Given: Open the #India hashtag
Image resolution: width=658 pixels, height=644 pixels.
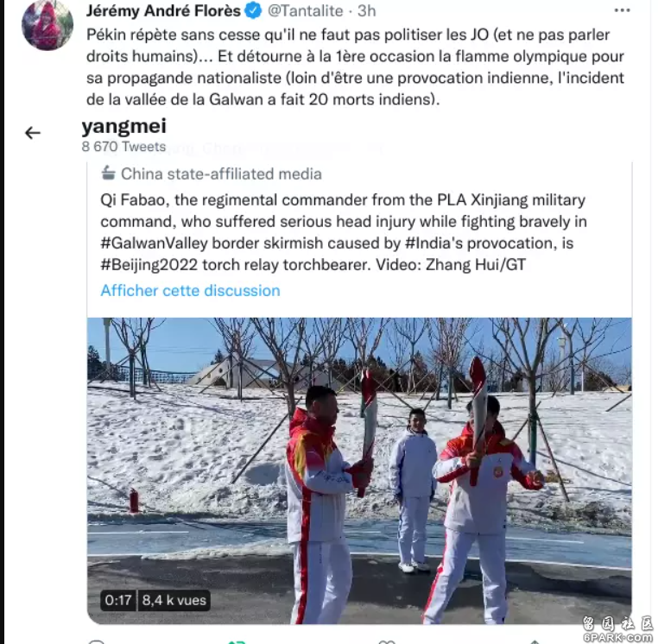Looking at the screenshot, I should coord(428,243).
